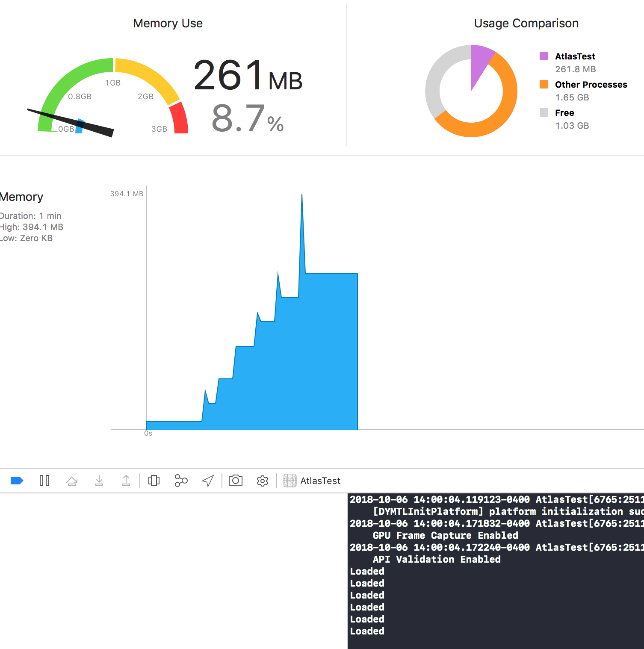
Task: Click the orange Other Processes legend swatch
Action: point(544,84)
